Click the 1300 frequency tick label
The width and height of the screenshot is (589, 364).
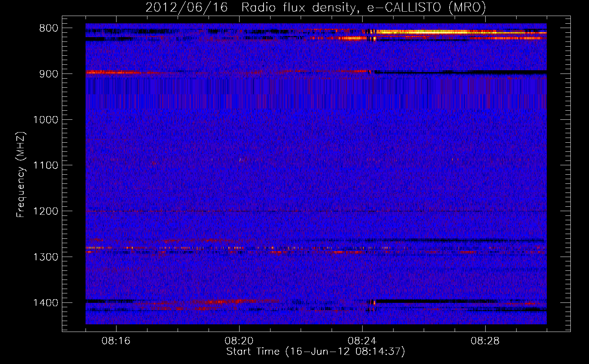click(x=46, y=257)
